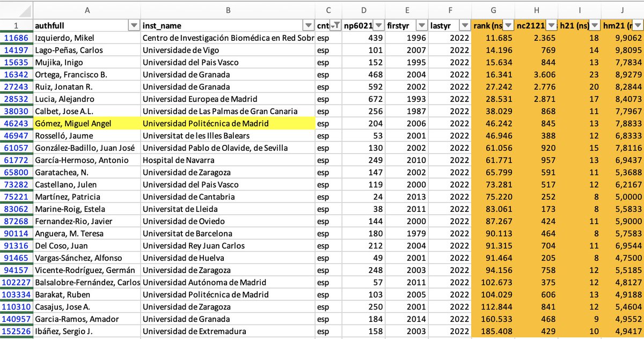Open the active cnt column filter button

(x=336, y=26)
